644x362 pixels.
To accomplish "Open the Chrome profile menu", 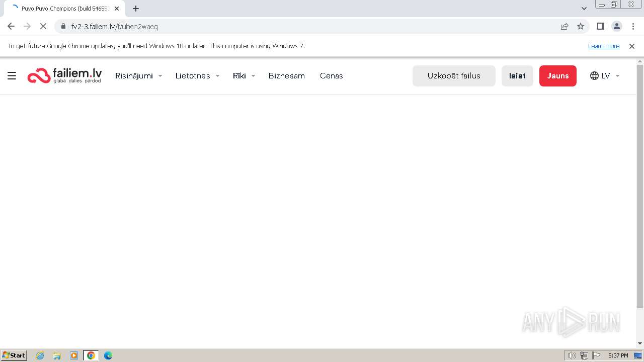I will click(x=616, y=26).
